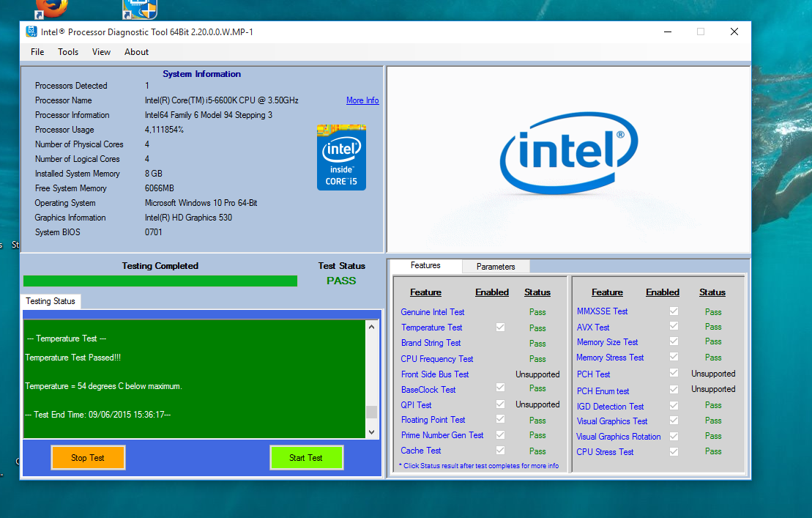Click the Temperature Test Passed!!! log line
812x518 pixels.
tap(73, 358)
